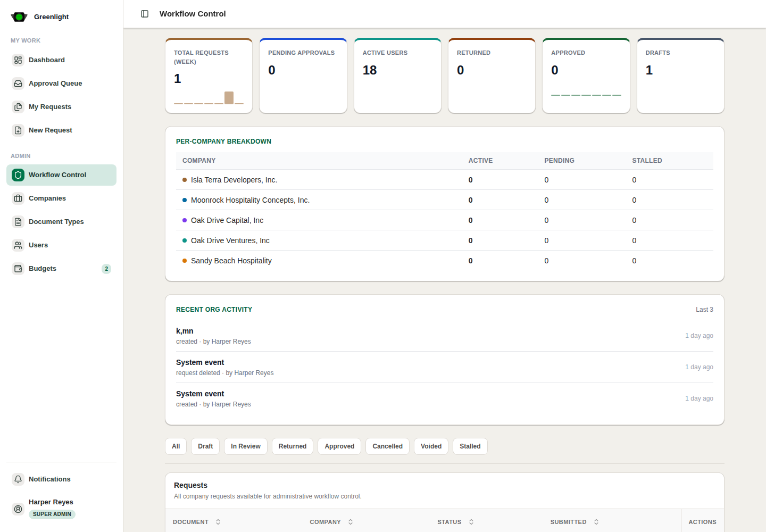Sort by Company column arrows
This screenshot has width=766, height=532.
(x=351, y=522)
